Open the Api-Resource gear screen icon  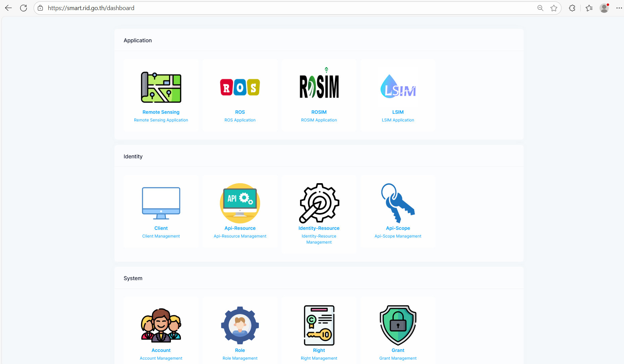(240, 203)
